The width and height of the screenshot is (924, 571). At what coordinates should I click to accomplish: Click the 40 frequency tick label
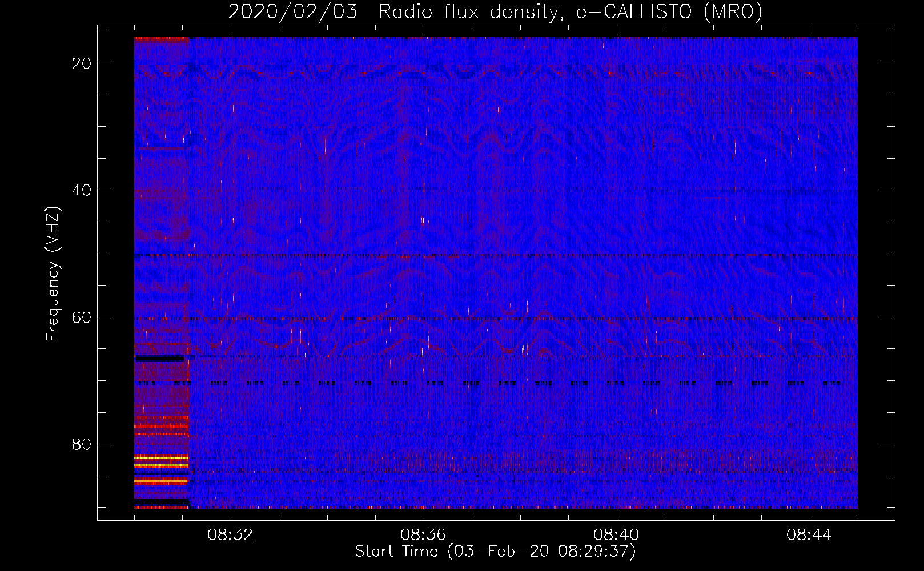point(82,190)
